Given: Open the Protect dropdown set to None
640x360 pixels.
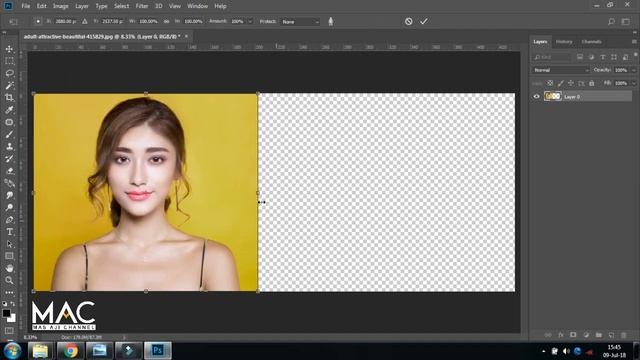Looking at the screenshot, I should pyautogui.click(x=300, y=22).
